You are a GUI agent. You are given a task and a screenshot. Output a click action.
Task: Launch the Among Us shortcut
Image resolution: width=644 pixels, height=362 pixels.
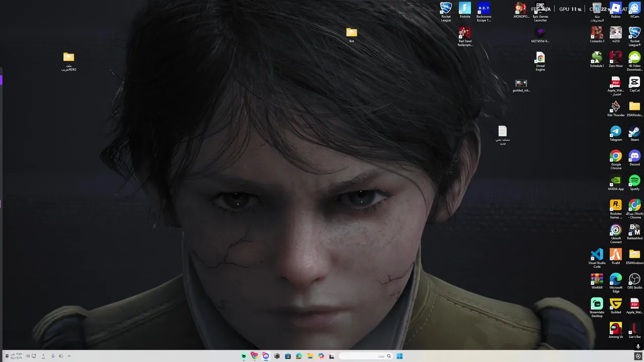616,331
